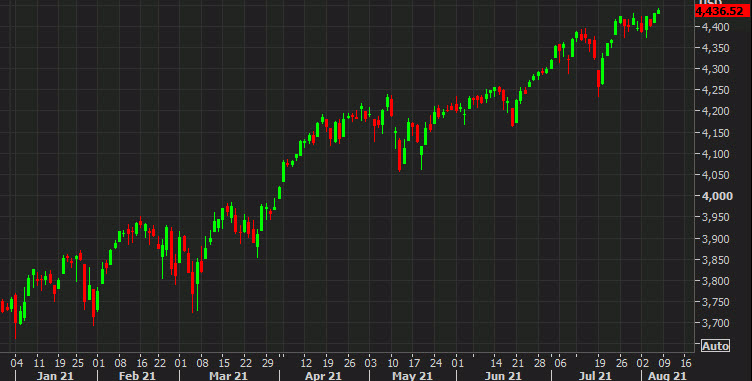
Task: Click the 3,800 price axis label
Action: 717,281
